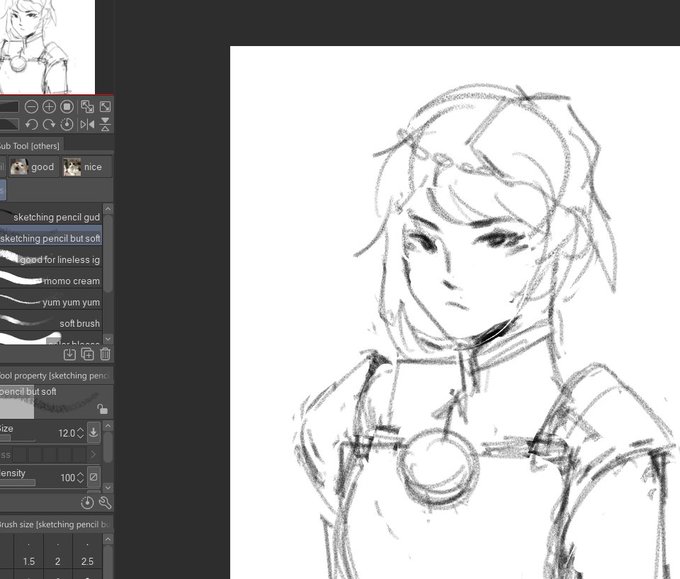This screenshot has width=680, height=579.
Task: Reset Navigator zoom to 100% icon
Action: pyautogui.click(x=67, y=107)
